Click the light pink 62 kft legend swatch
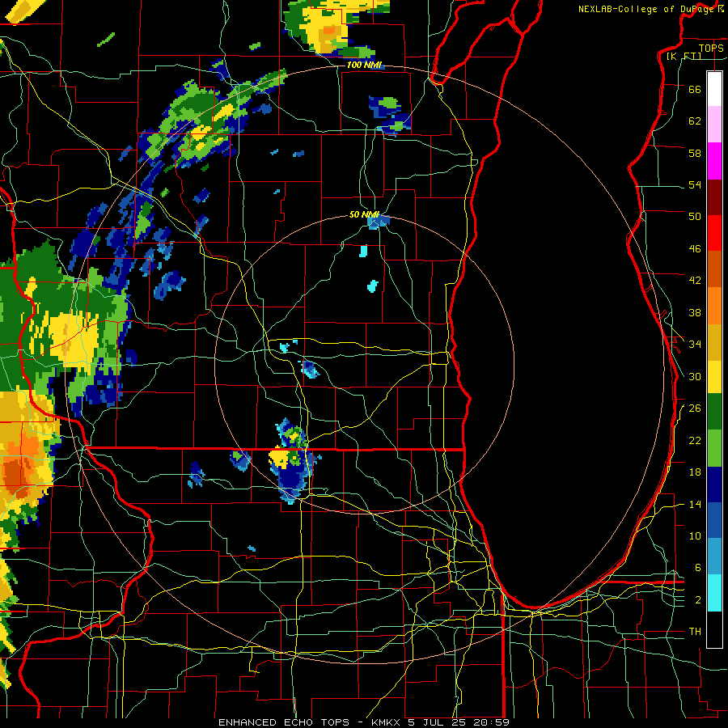The width and height of the screenshot is (728, 728). [714, 125]
